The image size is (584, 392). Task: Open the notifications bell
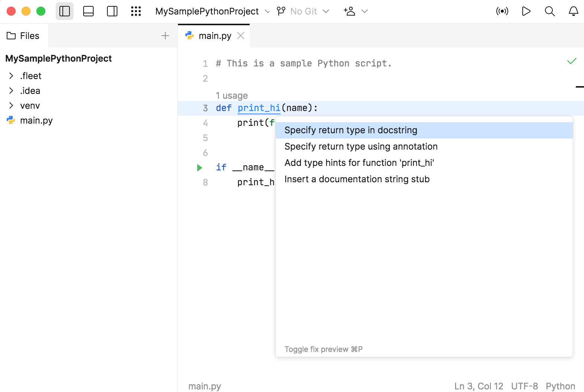pos(574,11)
